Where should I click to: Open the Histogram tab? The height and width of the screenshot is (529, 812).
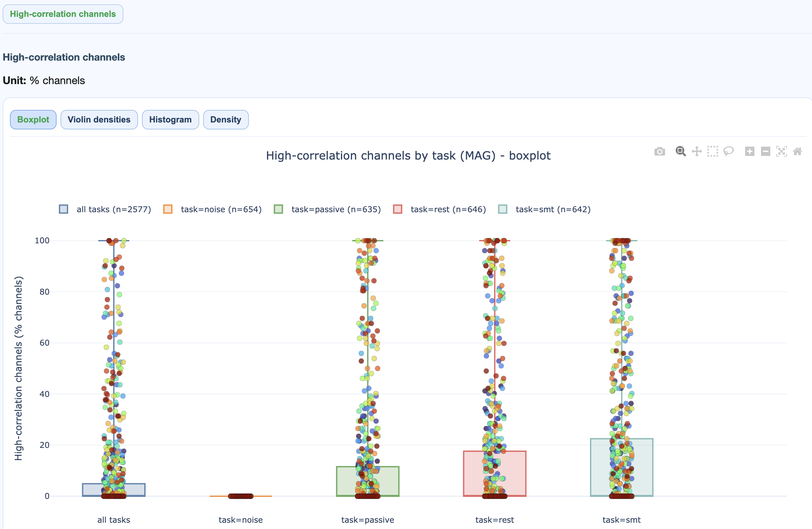pos(170,120)
